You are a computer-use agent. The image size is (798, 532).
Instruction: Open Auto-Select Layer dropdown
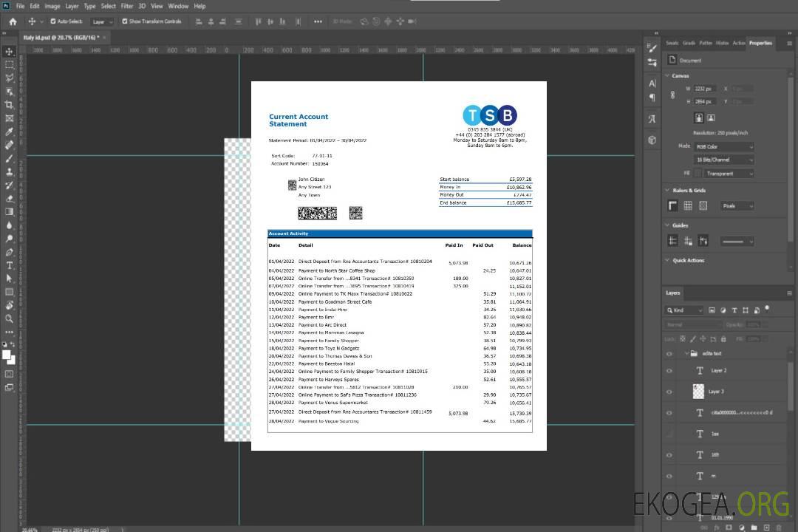102,21
